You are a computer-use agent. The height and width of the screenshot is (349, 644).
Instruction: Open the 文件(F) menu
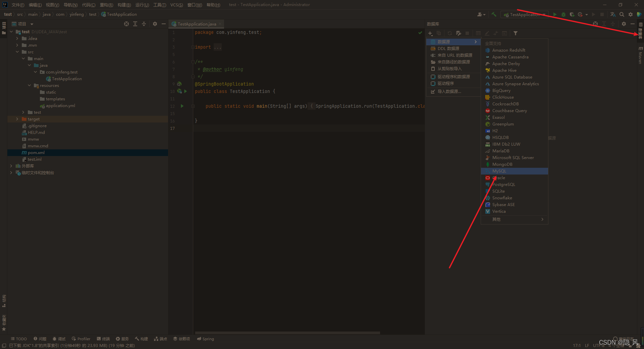pyautogui.click(x=18, y=5)
